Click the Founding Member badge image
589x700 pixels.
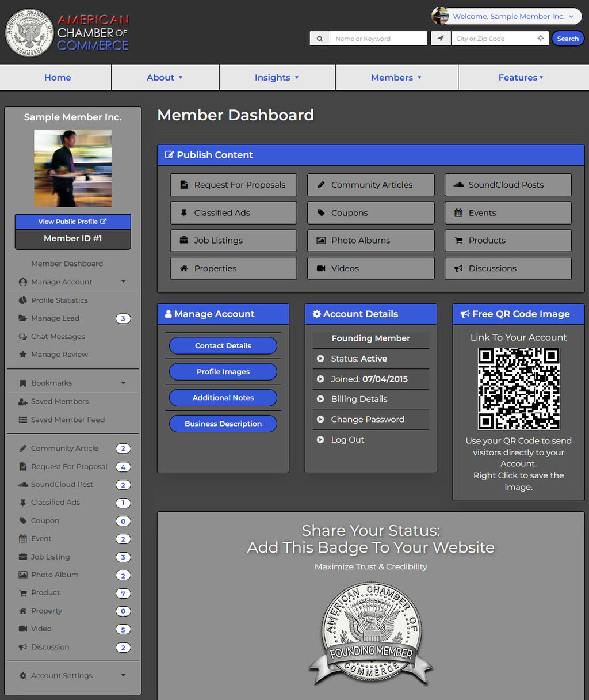(x=371, y=633)
